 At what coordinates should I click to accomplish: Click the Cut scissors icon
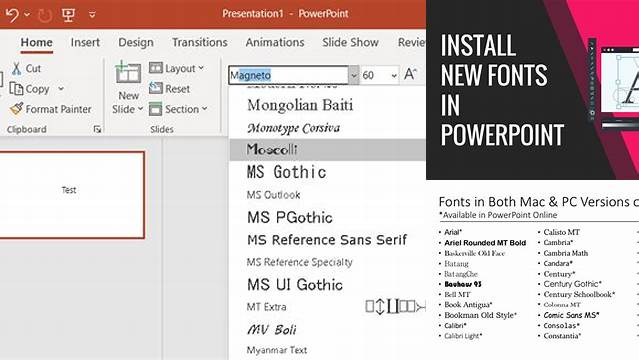pyautogui.click(x=16, y=68)
